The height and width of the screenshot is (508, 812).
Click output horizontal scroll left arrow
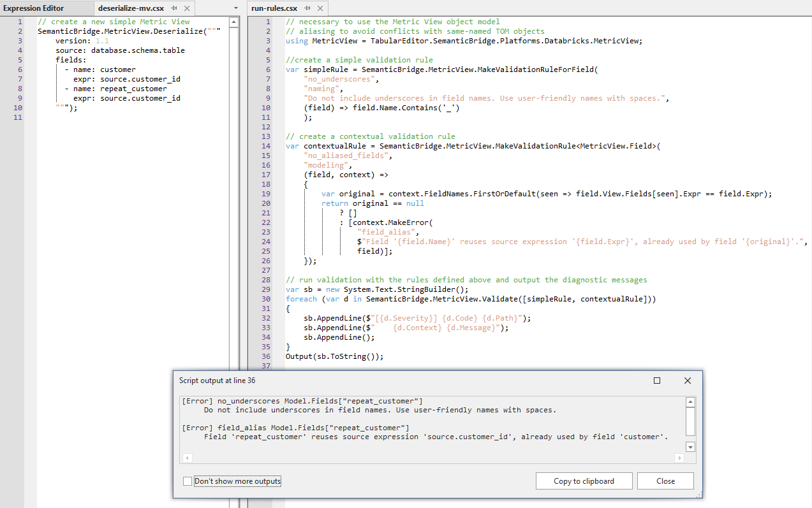(187, 458)
